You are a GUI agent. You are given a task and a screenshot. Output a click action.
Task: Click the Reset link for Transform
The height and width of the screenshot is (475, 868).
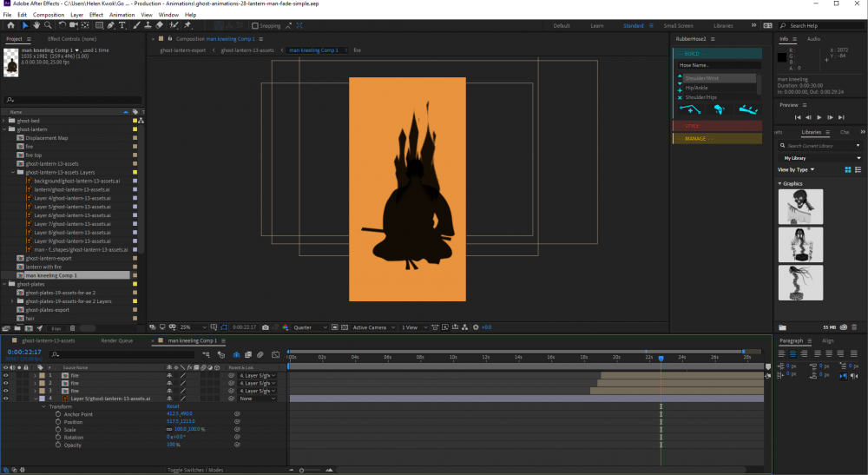173,406
